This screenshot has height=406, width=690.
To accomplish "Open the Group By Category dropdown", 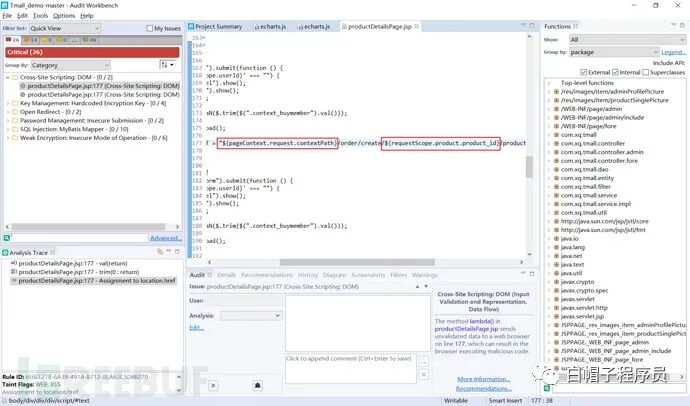I will (x=70, y=65).
